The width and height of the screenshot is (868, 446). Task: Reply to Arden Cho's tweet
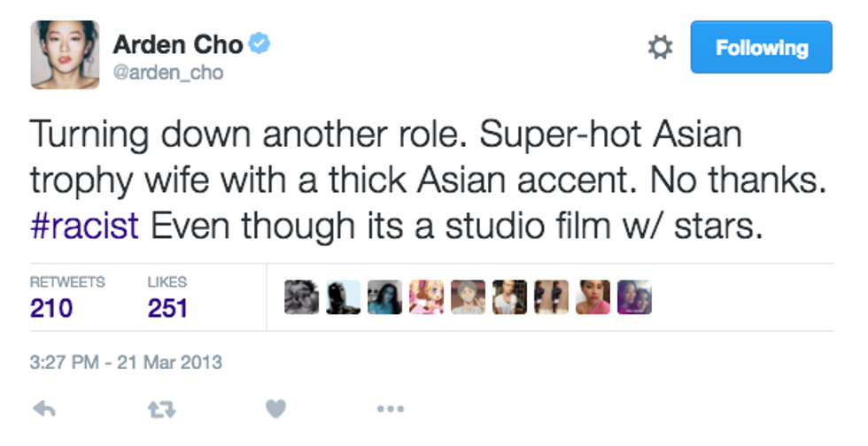pyautogui.click(x=43, y=409)
